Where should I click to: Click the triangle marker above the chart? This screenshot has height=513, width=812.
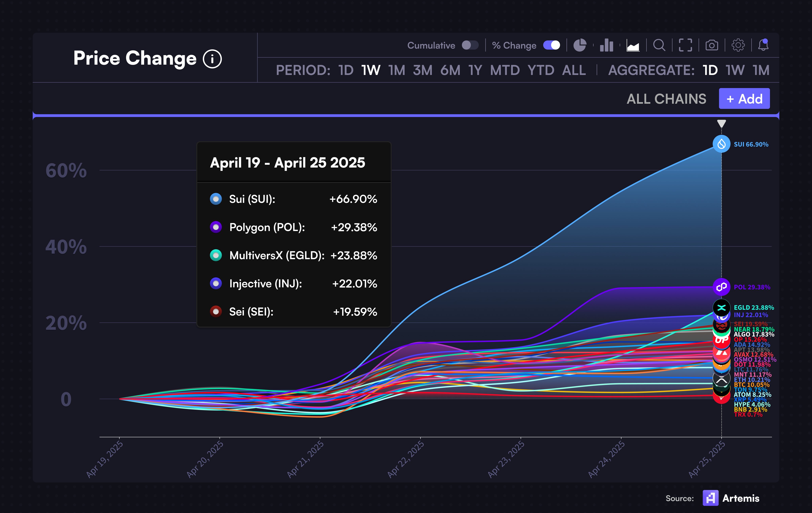(x=721, y=124)
